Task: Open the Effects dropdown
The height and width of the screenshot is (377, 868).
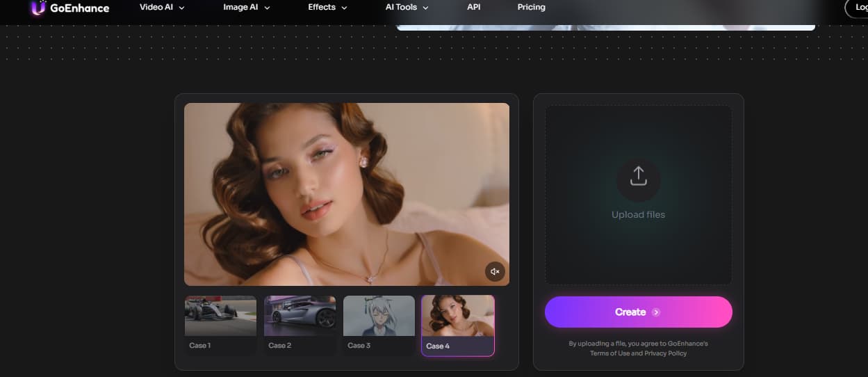Action: point(327,7)
